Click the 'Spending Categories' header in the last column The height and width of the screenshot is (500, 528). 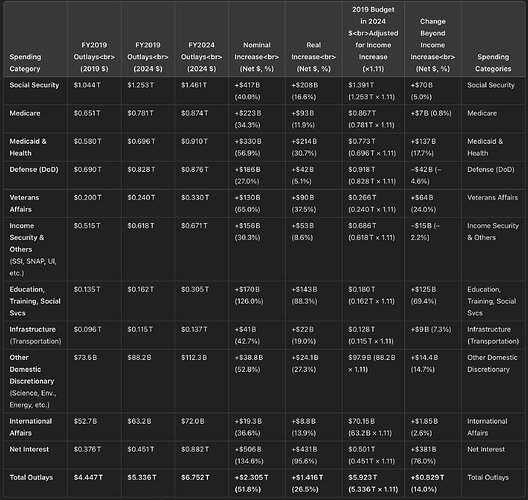pos(493,63)
